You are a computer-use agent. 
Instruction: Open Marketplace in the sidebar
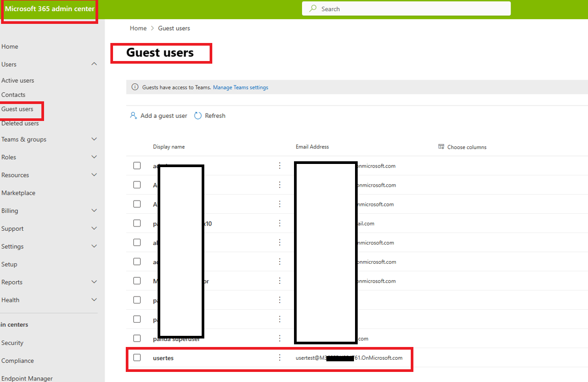19,193
